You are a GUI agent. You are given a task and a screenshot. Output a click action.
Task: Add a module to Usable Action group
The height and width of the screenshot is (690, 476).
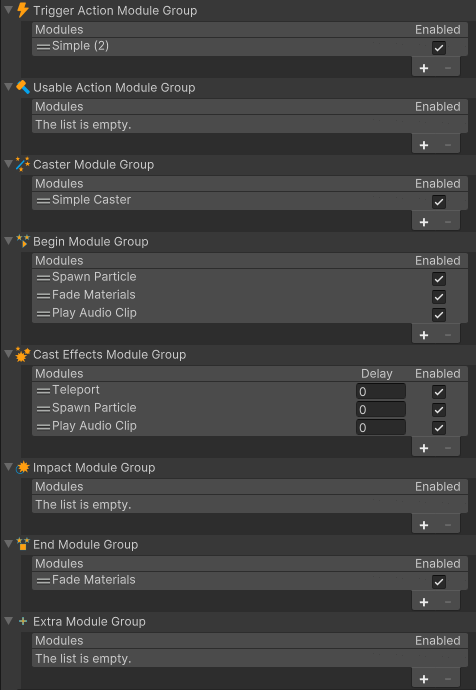424,145
